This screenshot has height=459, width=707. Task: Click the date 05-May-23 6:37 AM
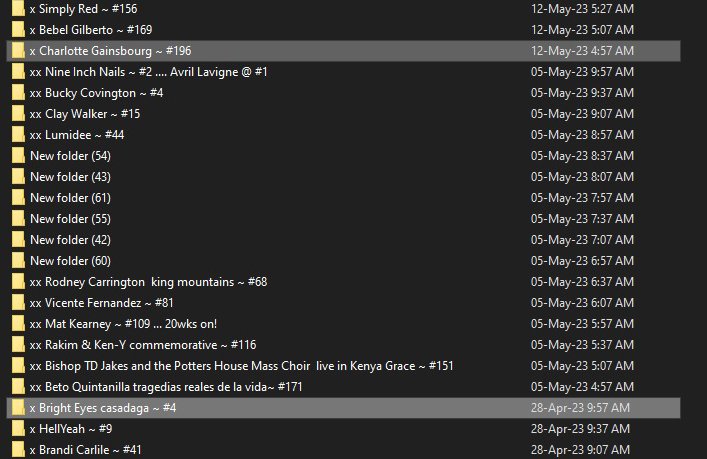click(582, 282)
